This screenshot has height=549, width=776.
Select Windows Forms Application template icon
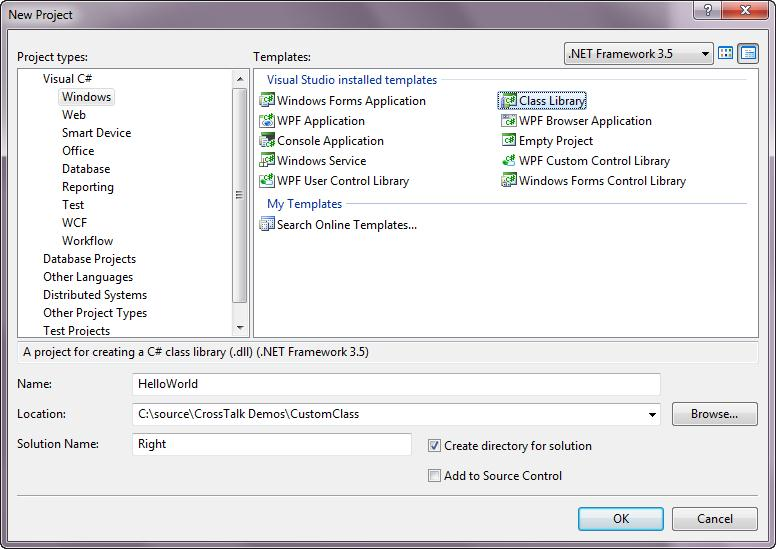pyautogui.click(x=267, y=100)
